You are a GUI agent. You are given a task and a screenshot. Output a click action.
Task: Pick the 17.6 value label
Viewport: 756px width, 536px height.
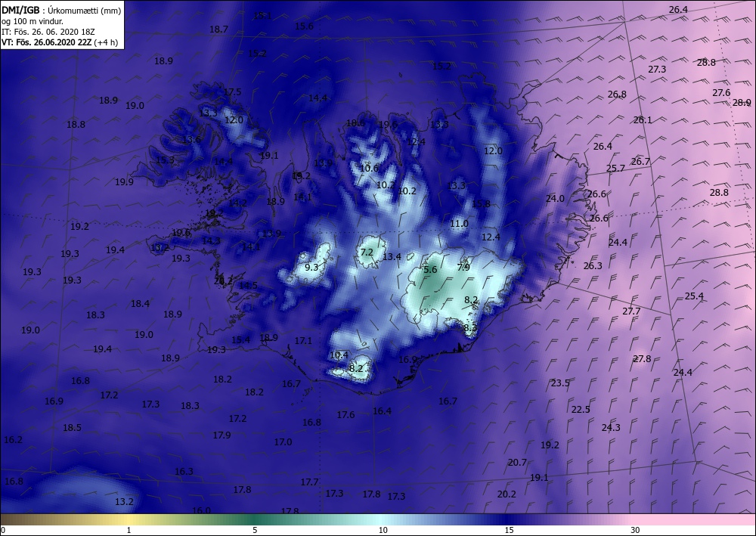click(x=345, y=414)
